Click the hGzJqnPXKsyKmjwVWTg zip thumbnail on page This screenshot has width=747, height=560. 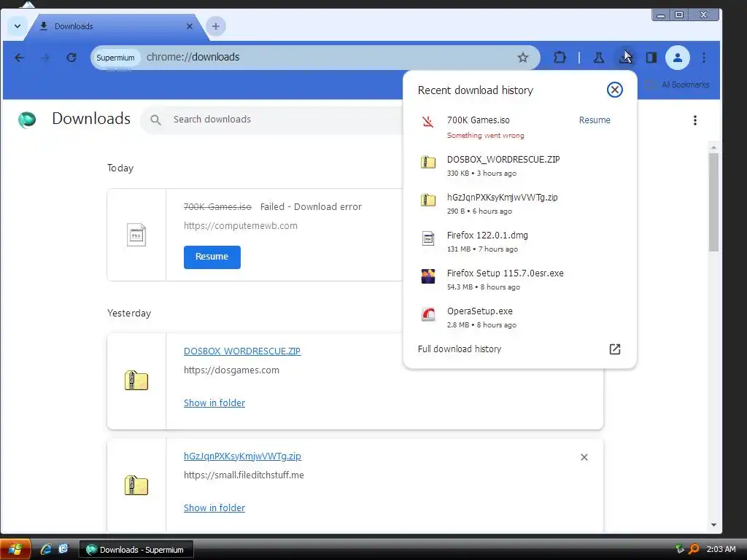pyautogui.click(x=136, y=485)
